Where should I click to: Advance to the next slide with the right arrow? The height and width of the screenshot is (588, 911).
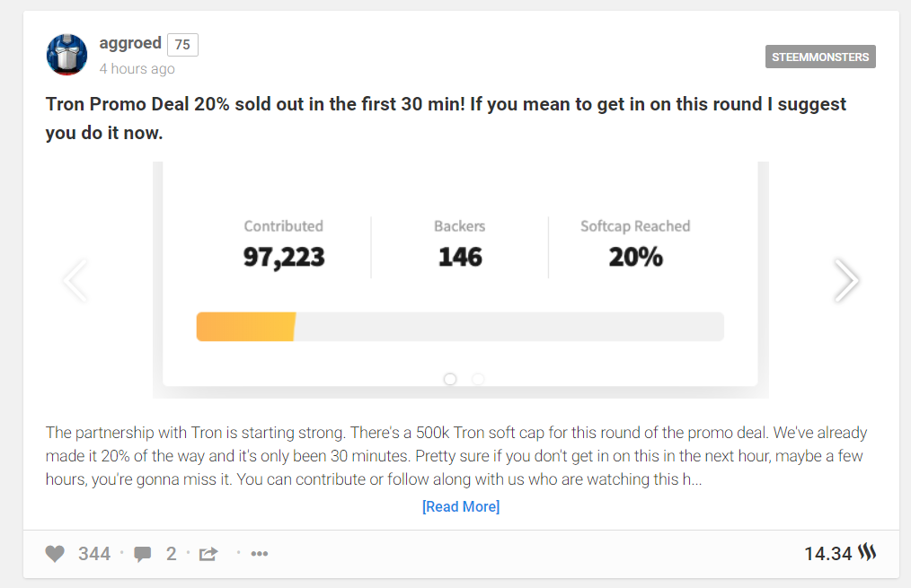(845, 280)
